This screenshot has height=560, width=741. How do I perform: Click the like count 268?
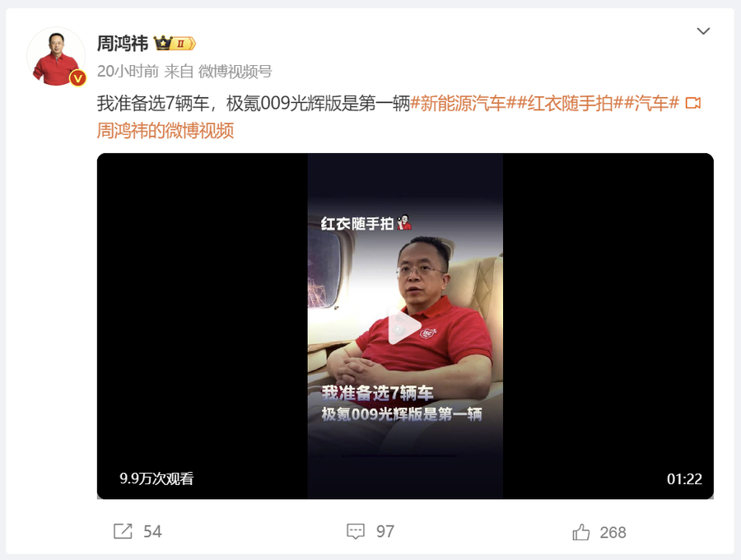tap(613, 533)
